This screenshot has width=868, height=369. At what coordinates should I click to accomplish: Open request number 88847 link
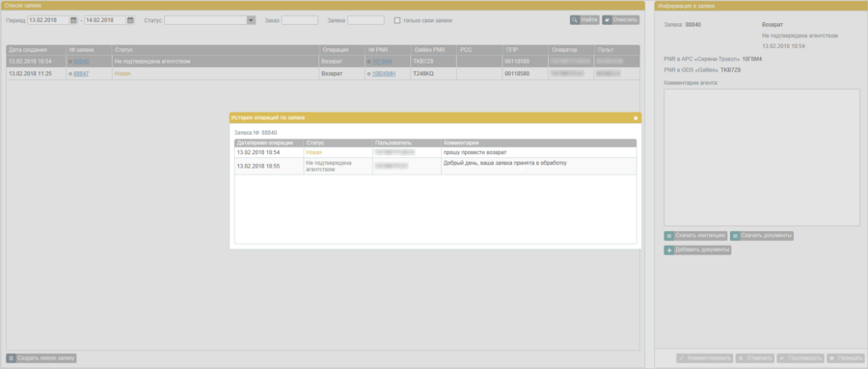pos(81,73)
